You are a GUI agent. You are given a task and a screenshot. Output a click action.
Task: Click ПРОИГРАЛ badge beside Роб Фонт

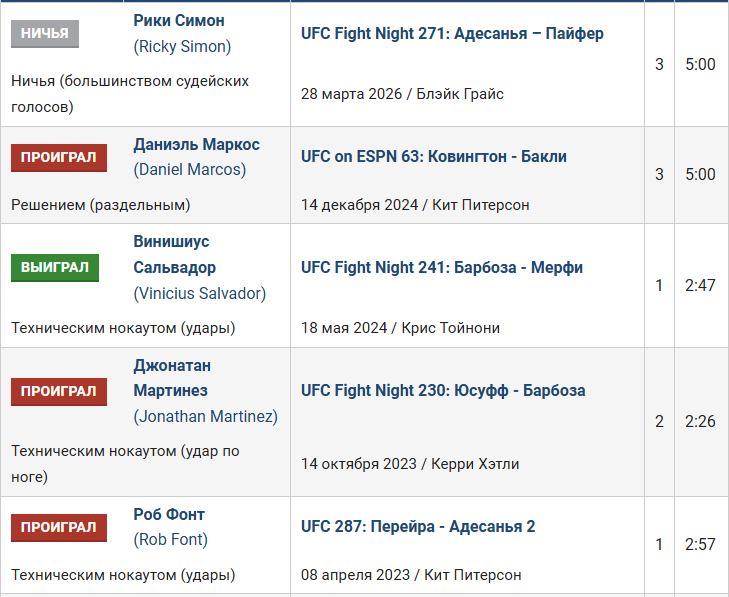[59, 528]
